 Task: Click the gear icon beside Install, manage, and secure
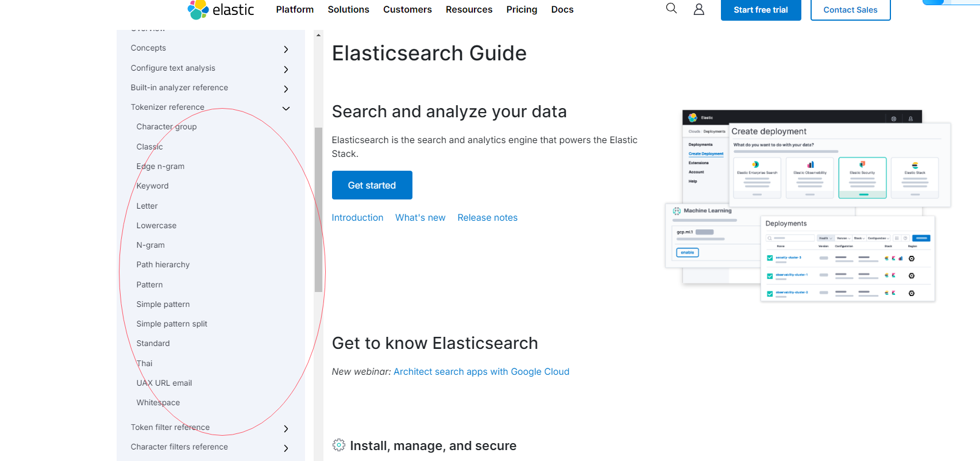point(339,445)
